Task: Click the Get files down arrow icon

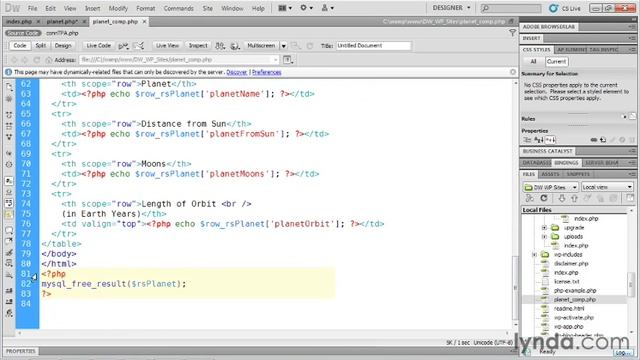Action: 562,198
